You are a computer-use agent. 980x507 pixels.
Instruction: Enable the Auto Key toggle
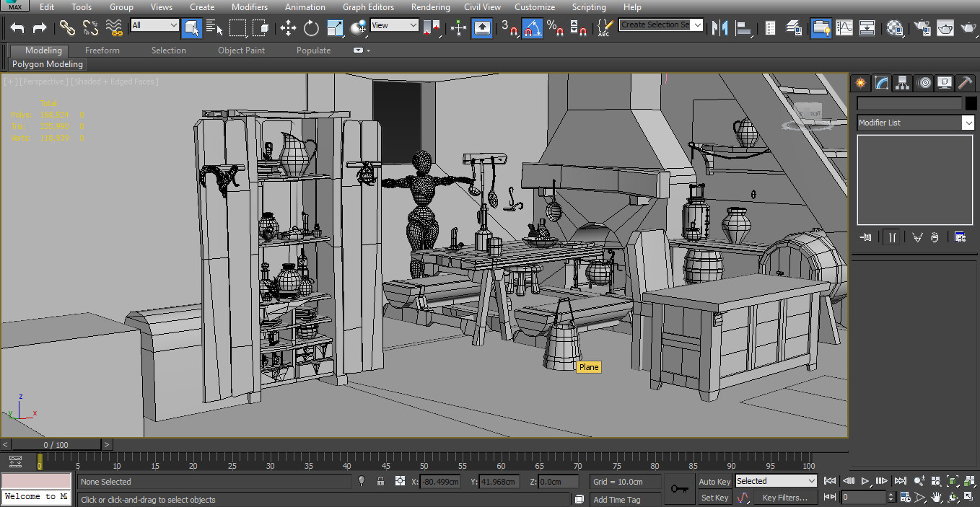click(714, 481)
